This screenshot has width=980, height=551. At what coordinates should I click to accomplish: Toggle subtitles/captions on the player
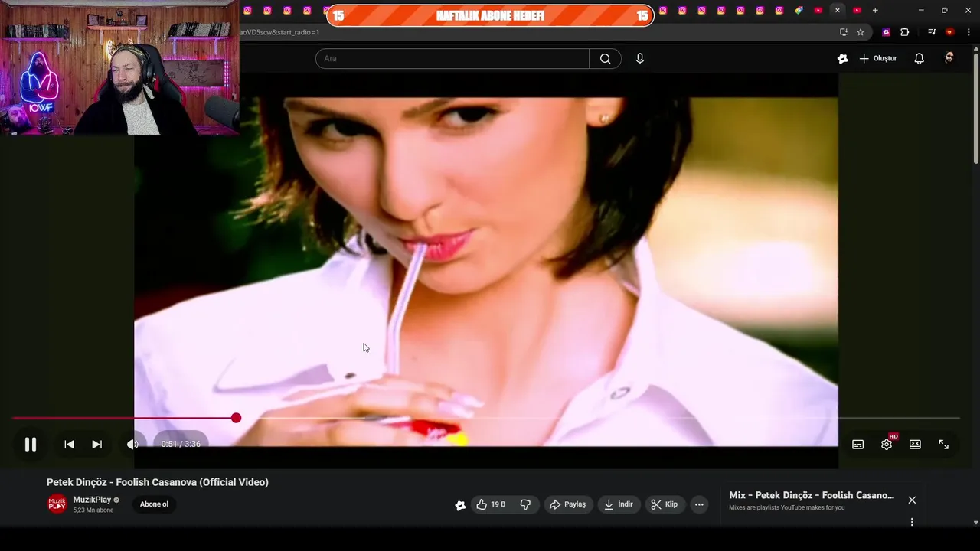pos(858,445)
